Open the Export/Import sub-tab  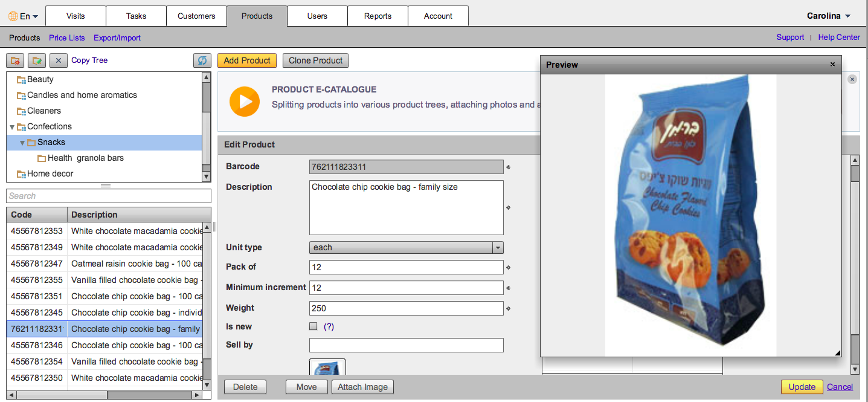117,37
